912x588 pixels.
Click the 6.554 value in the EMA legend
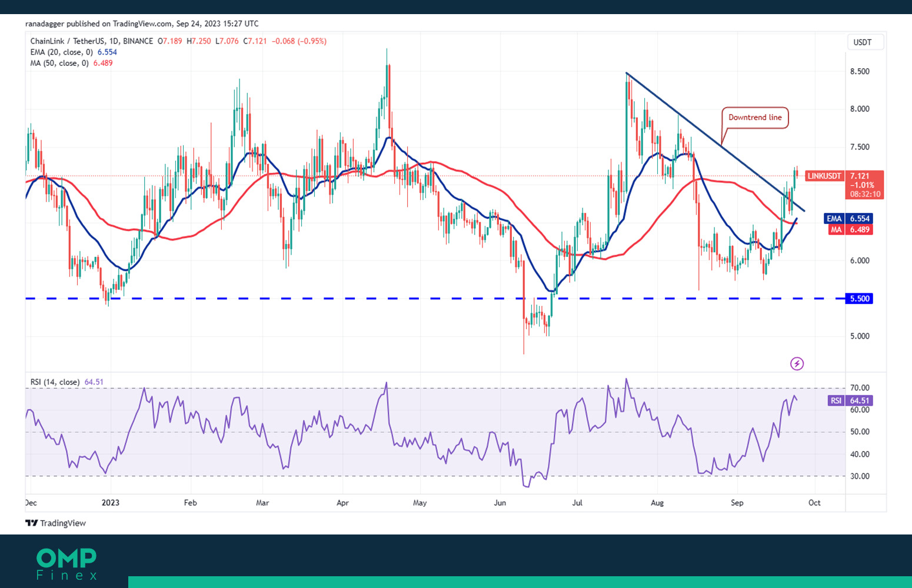107,52
